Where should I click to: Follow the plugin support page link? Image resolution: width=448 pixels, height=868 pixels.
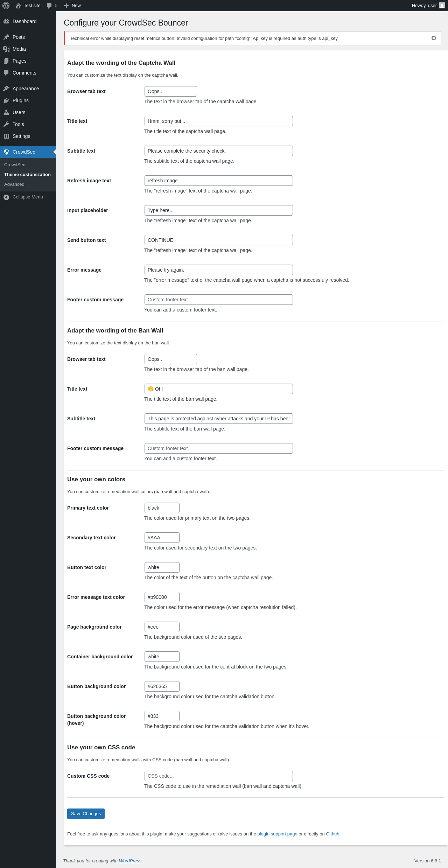coord(277,834)
